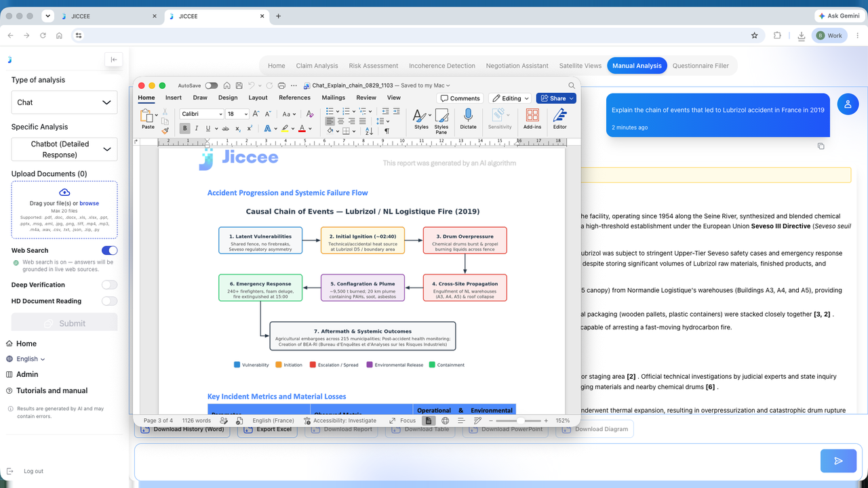Open the browser tab search chevron
868x488 pixels.
tap(47, 16)
